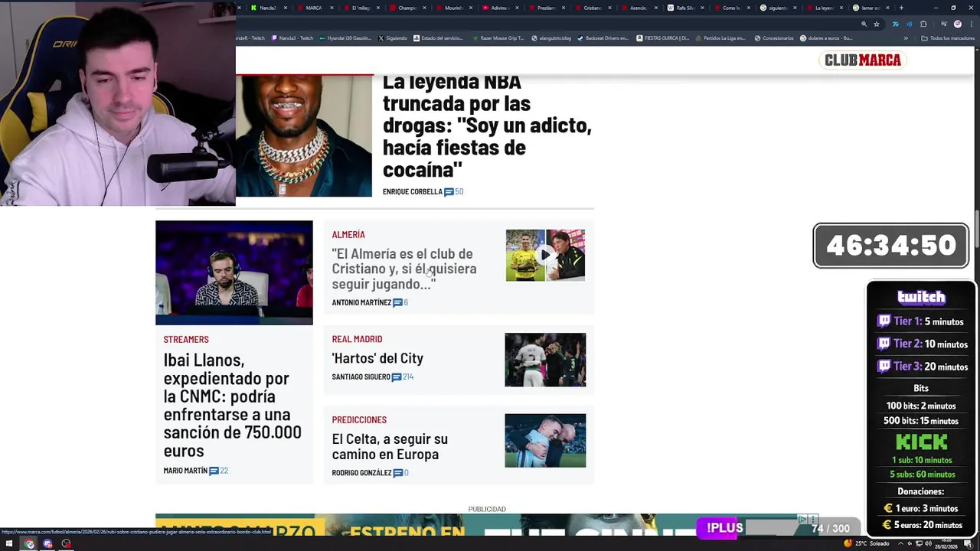Open the REAL MADRID section label
This screenshot has height=551, width=980.
coord(357,338)
